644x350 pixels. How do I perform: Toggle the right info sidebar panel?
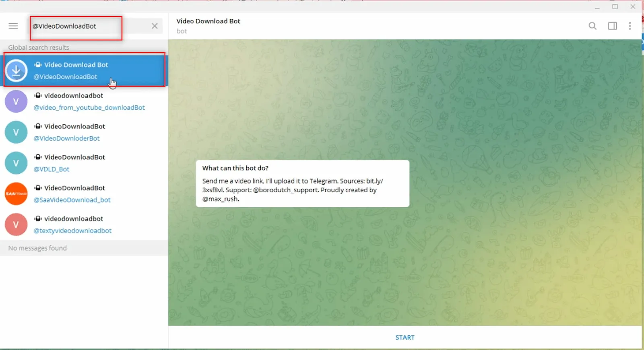(x=612, y=26)
